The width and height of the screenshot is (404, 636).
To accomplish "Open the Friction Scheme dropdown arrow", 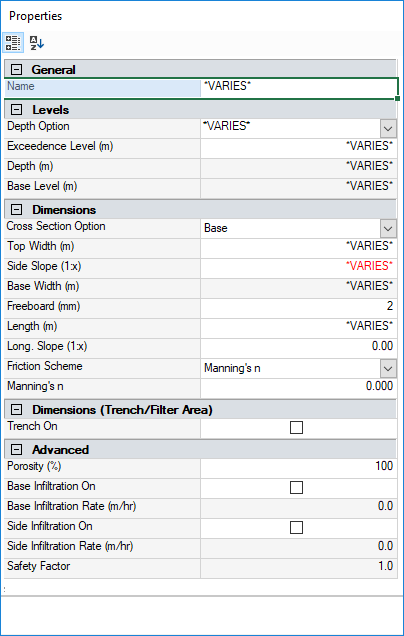I will coord(388,369).
